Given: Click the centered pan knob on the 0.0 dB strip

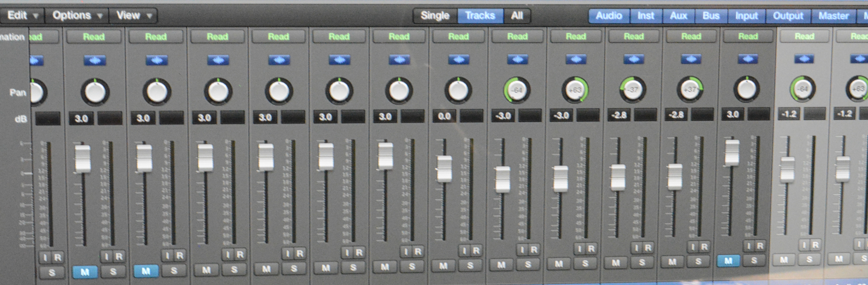Looking at the screenshot, I should [x=458, y=90].
